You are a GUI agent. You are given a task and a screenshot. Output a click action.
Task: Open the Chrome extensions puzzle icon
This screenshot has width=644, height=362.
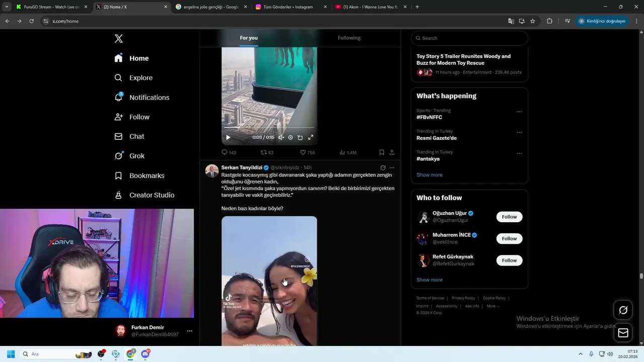click(549, 21)
